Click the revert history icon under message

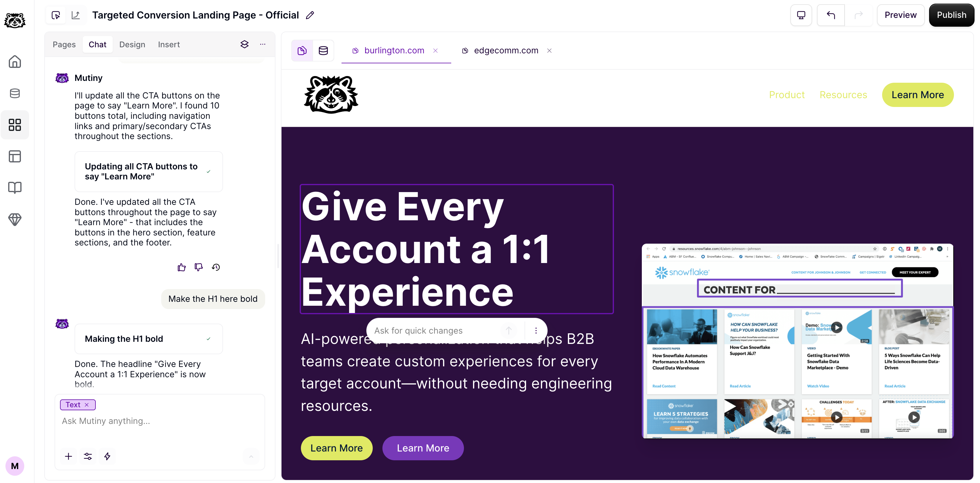click(216, 267)
